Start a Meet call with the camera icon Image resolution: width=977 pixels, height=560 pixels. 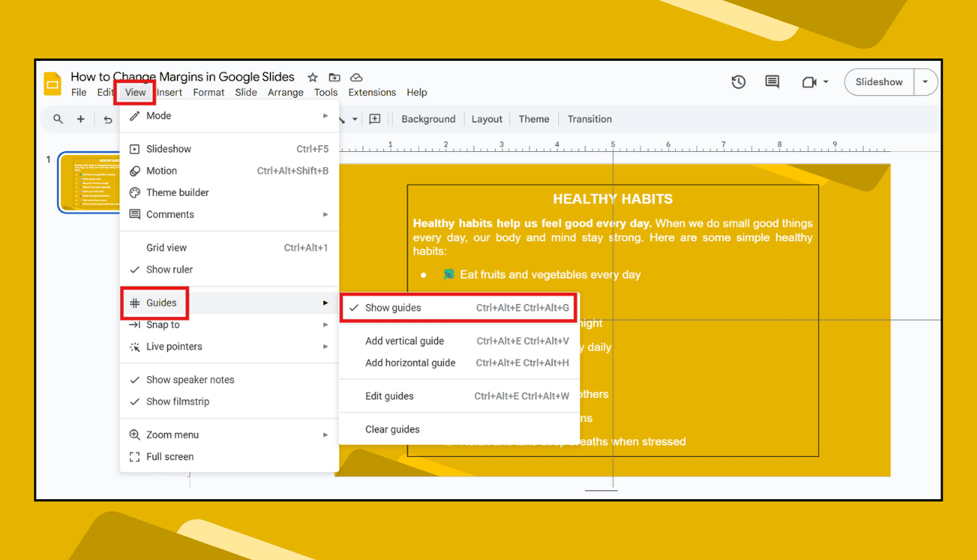(808, 81)
